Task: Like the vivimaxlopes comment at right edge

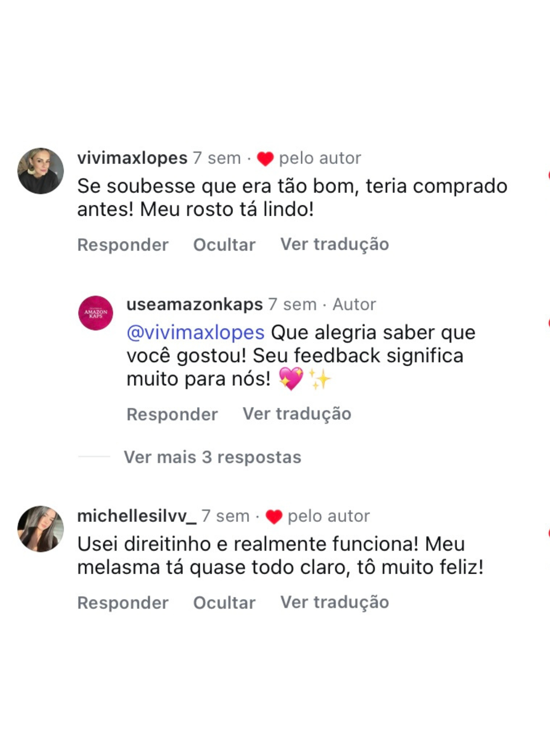Action: [x=548, y=175]
